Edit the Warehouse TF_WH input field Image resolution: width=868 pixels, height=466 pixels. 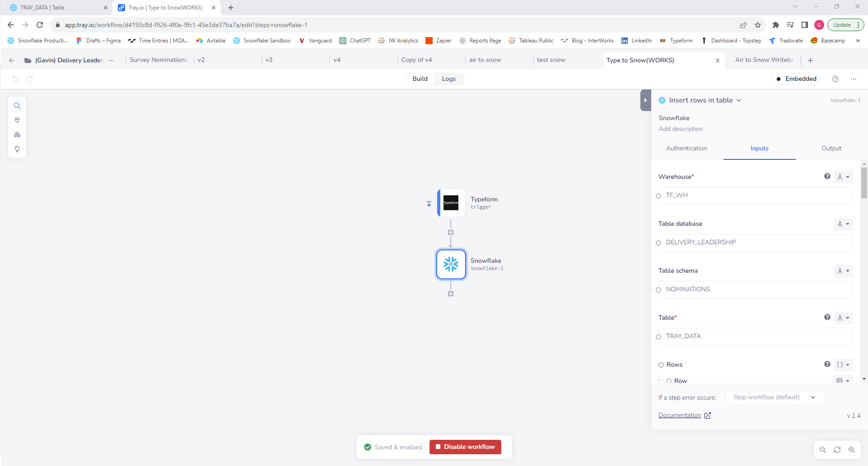click(x=756, y=196)
